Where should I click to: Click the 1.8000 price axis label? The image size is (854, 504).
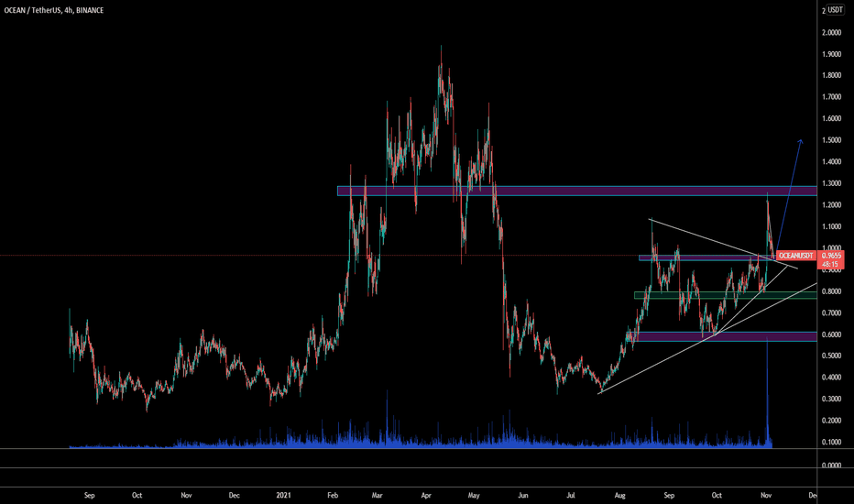pos(831,76)
